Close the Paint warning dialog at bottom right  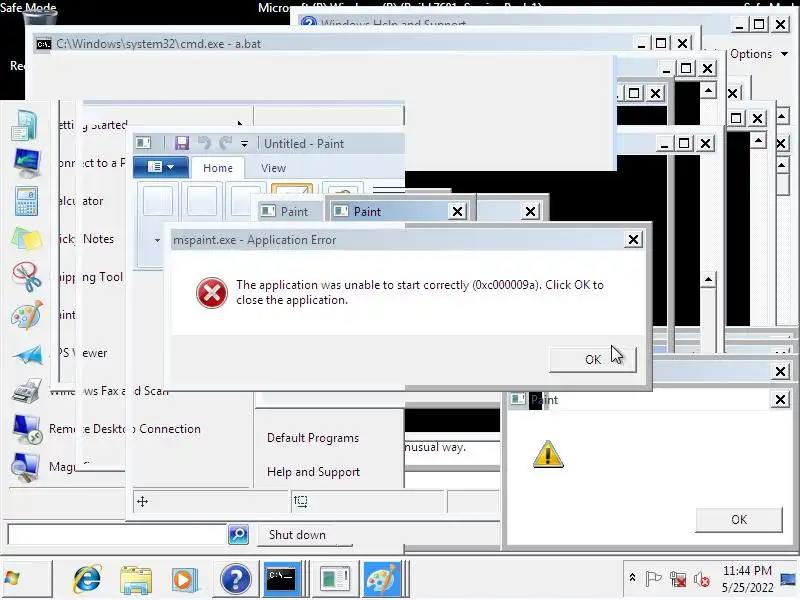click(x=780, y=399)
